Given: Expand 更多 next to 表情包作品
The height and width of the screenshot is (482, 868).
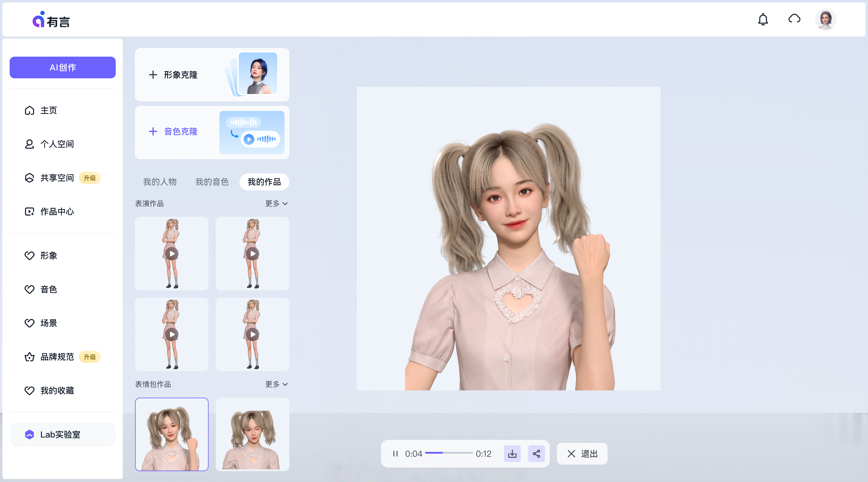Looking at the screenshot, I should 276,384.
